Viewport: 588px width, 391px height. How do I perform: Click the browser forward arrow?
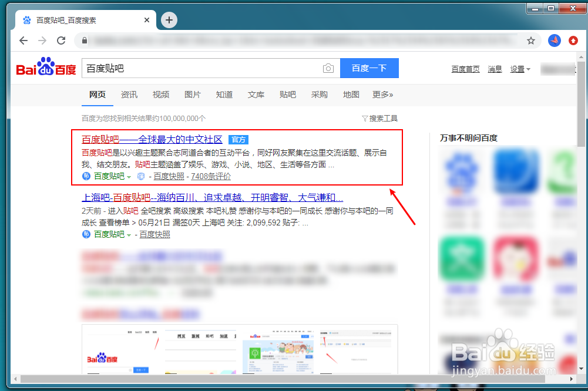coord(42,41)
